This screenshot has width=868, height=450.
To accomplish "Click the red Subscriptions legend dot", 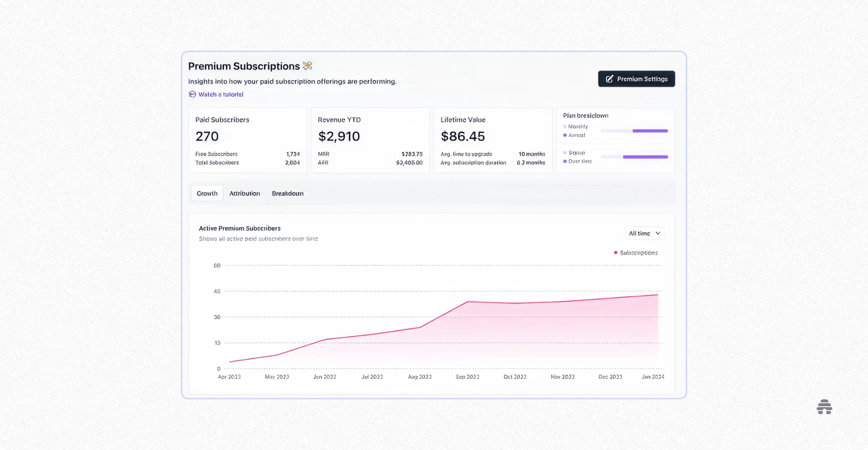I will point(615,252).
